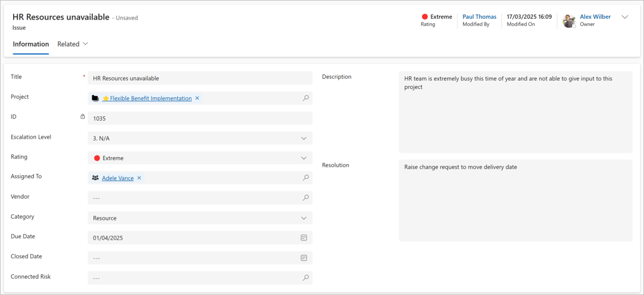Click the people icon next to Adele Vance

(x=95, y=178)
